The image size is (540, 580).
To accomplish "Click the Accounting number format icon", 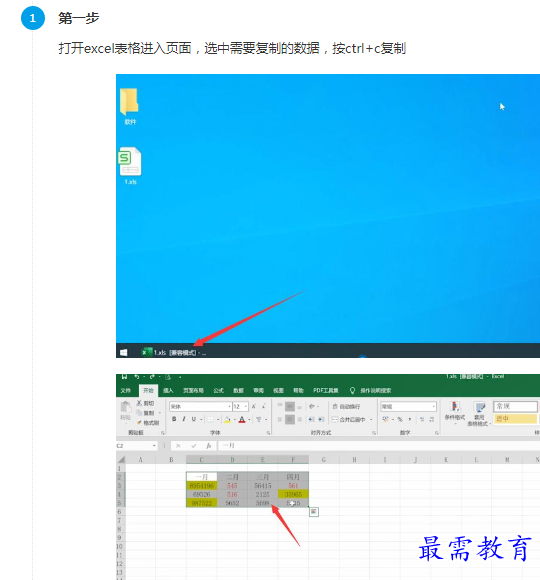I will (x=386, y=419).
